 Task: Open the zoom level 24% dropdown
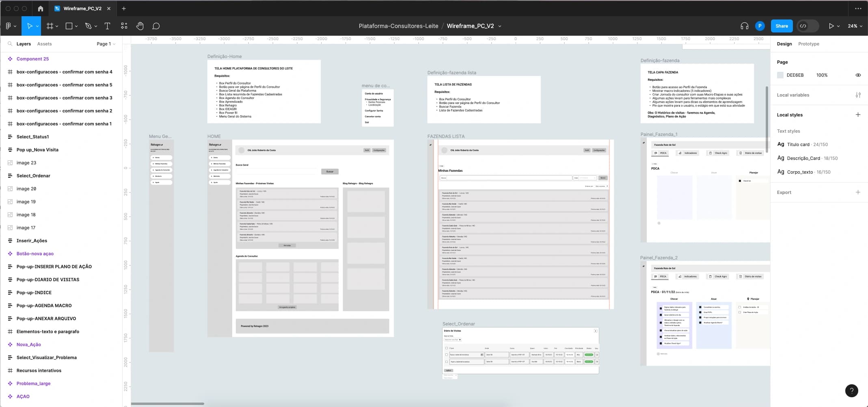click(855, 26)
